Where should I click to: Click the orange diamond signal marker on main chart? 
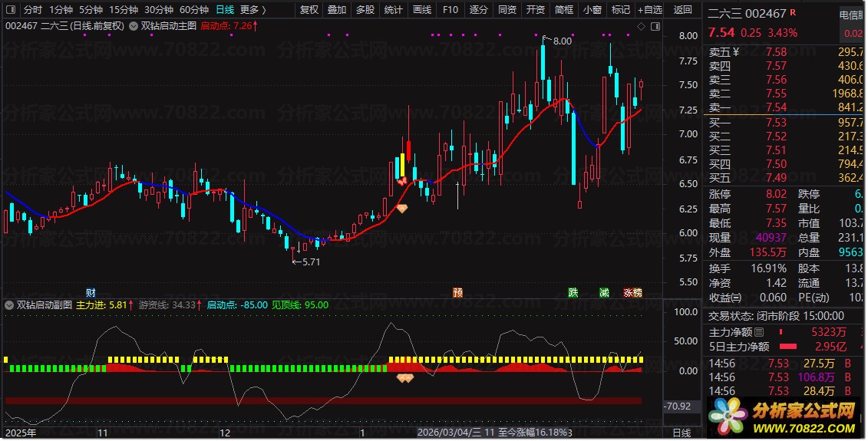[x=402, y=208]
